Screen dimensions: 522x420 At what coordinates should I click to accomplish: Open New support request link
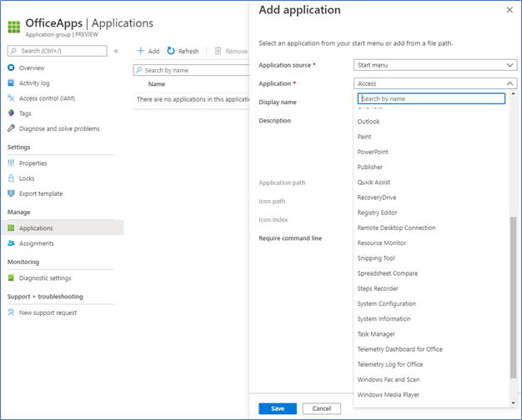[x=48, y=312]
